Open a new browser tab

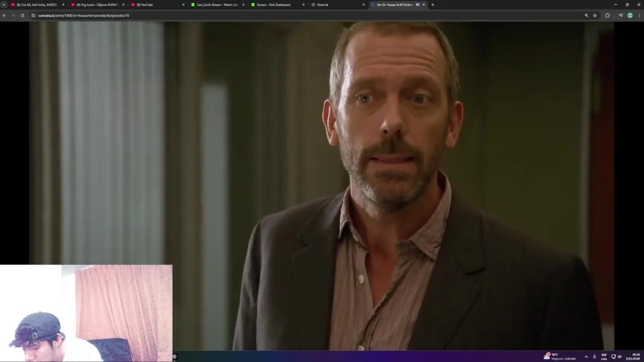433,5
